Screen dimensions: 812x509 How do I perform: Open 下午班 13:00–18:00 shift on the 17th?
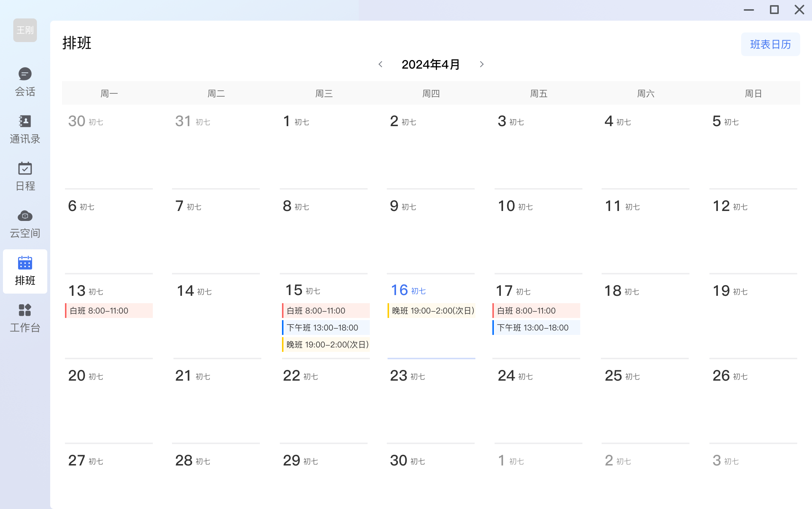pos(536,328)
